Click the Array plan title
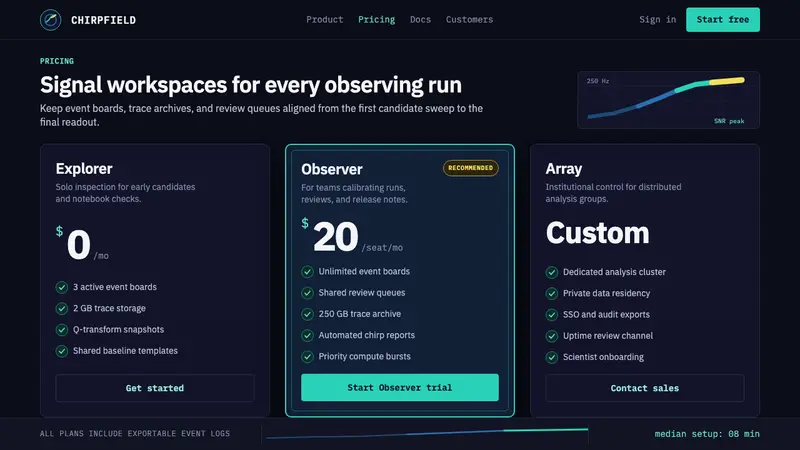 point(563,168)
